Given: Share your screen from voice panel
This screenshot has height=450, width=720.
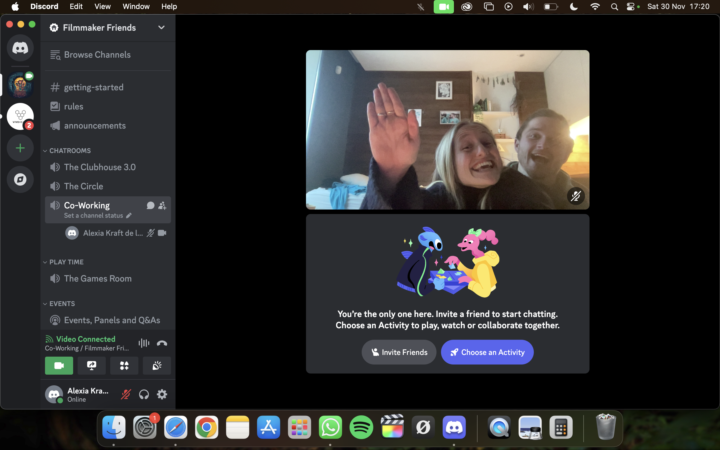Looking at the screenshot, I should [x=91, y=366].
